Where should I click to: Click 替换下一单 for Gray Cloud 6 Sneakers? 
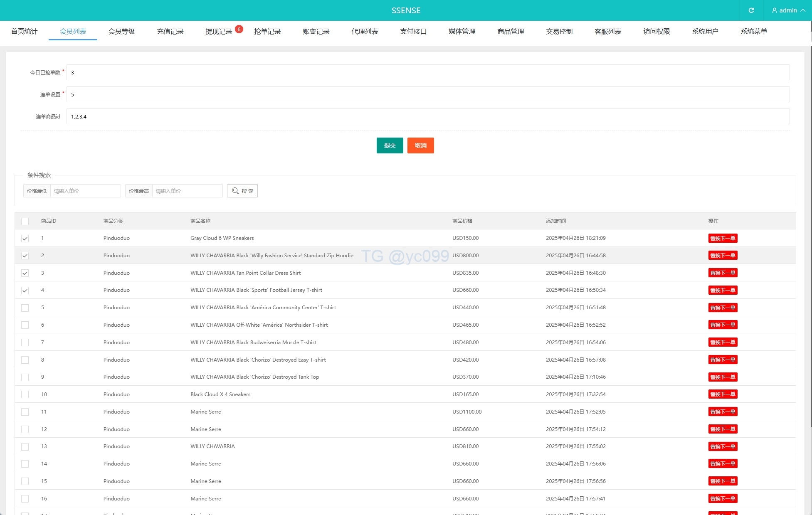coord(723,238)
